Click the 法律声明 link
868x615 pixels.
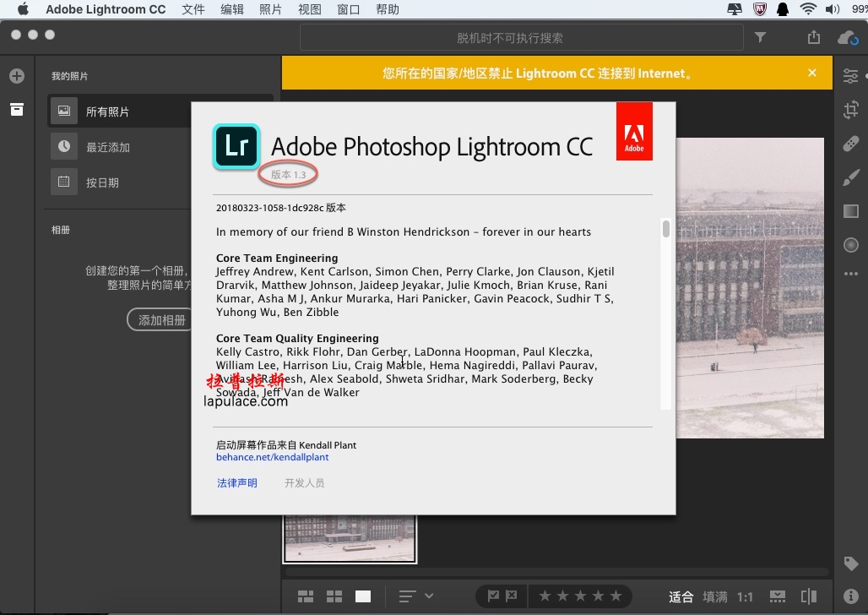pos(237,483)
